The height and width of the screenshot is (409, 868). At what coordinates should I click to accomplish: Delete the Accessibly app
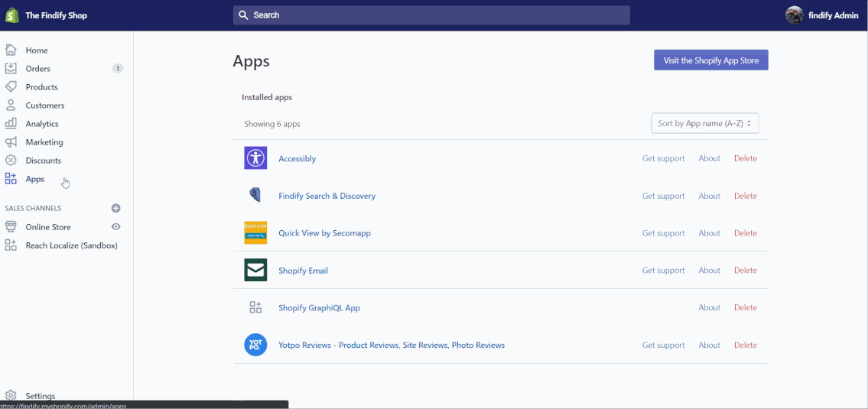[x=745, y=158]
